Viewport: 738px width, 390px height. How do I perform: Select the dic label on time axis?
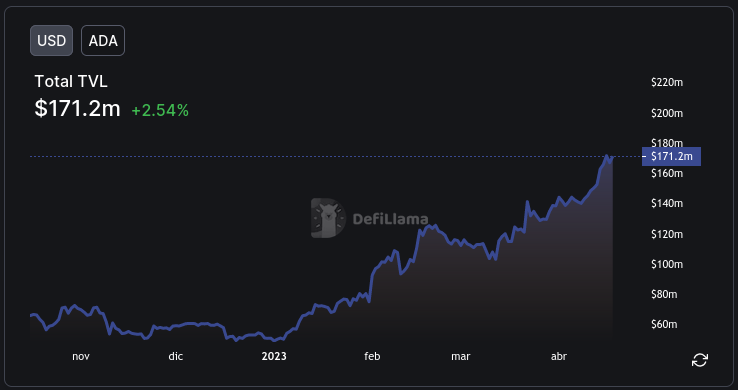(176, 356)
